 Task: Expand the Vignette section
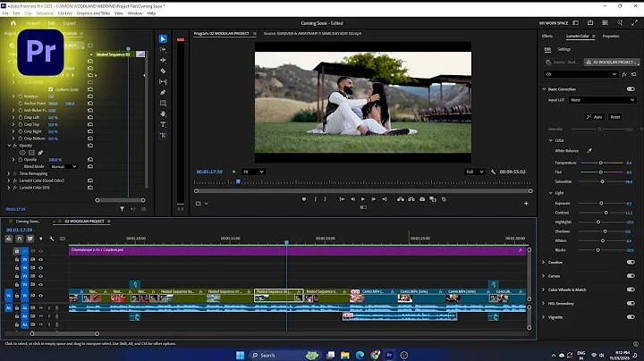pos(544,317)
